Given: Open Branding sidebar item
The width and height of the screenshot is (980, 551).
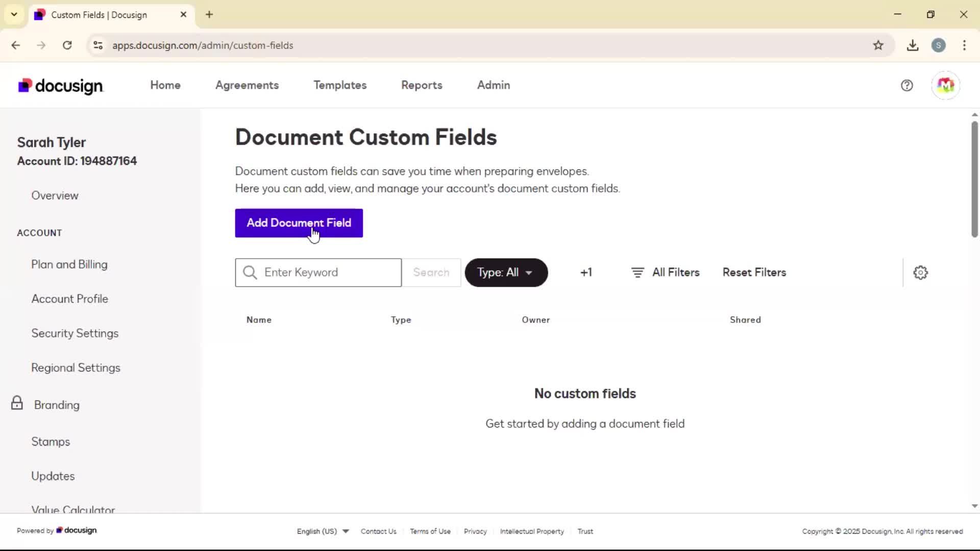Looking at the screenshot, I should 57,405.
